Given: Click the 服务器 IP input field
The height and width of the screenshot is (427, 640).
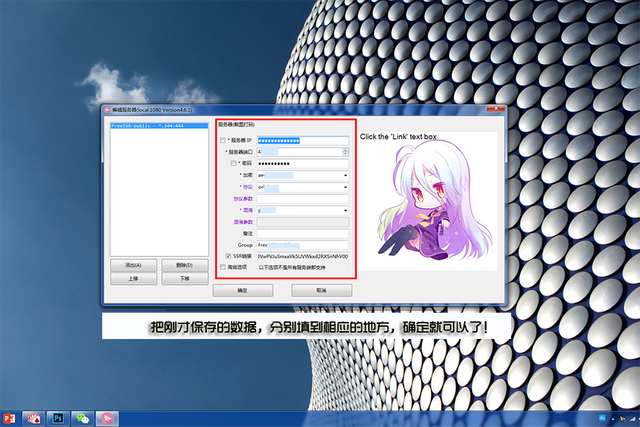Looking at the screenshot, I should point(303,140).
